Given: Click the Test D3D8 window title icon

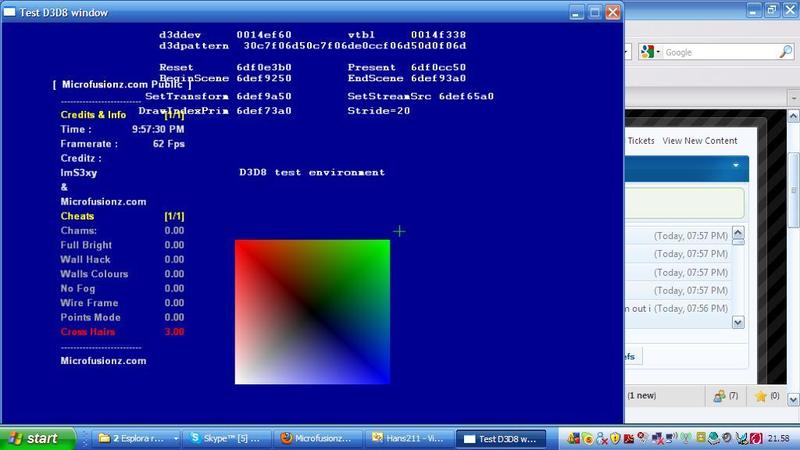Looking at the screenshot, I should (x=9, y=12).
